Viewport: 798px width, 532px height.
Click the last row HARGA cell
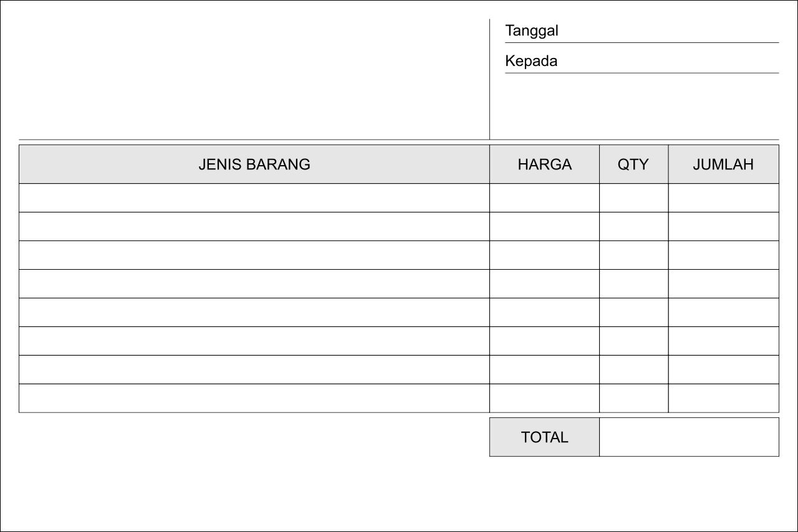(544, 399)
